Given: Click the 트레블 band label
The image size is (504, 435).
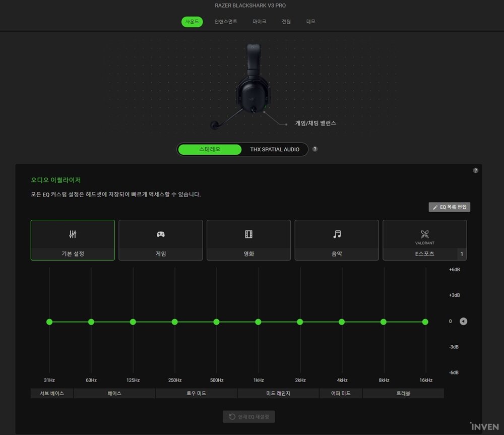Looking at the screenshot, I should [x=403, y=393].
